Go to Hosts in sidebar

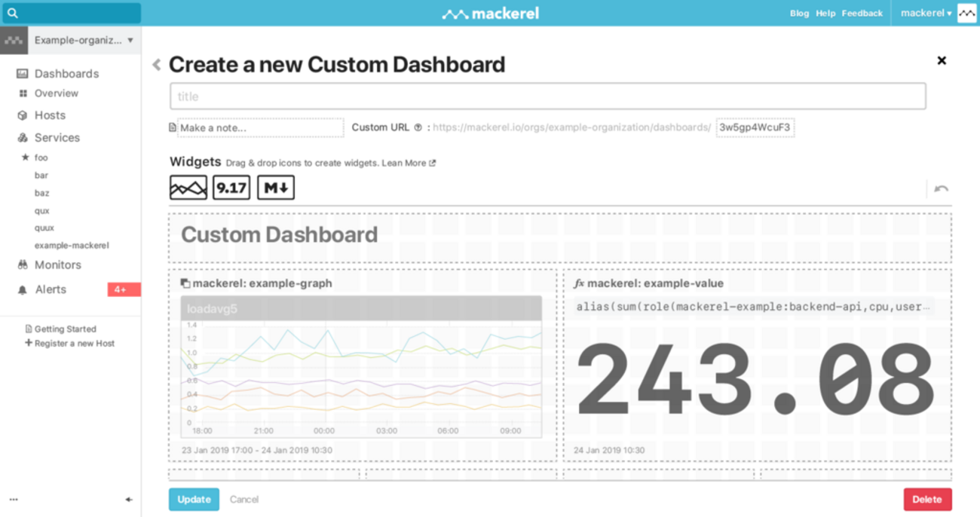[50, 115]
